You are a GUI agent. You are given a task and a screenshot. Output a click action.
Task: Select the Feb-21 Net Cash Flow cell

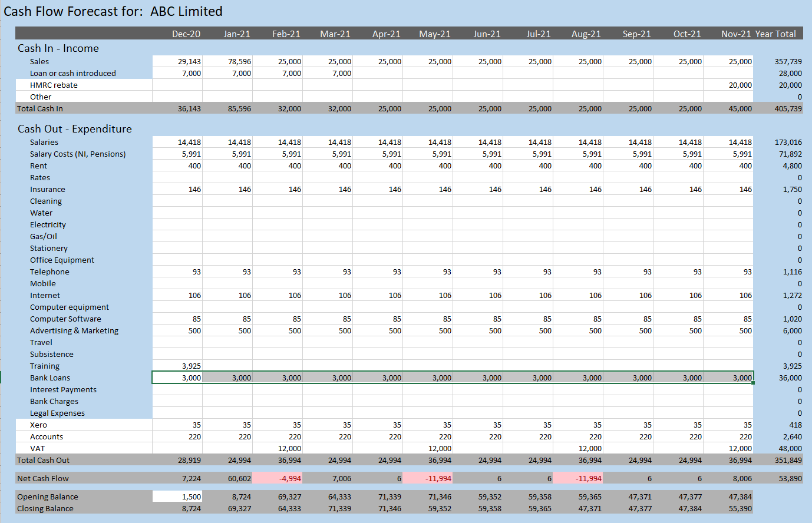click(x=278, y=478)
